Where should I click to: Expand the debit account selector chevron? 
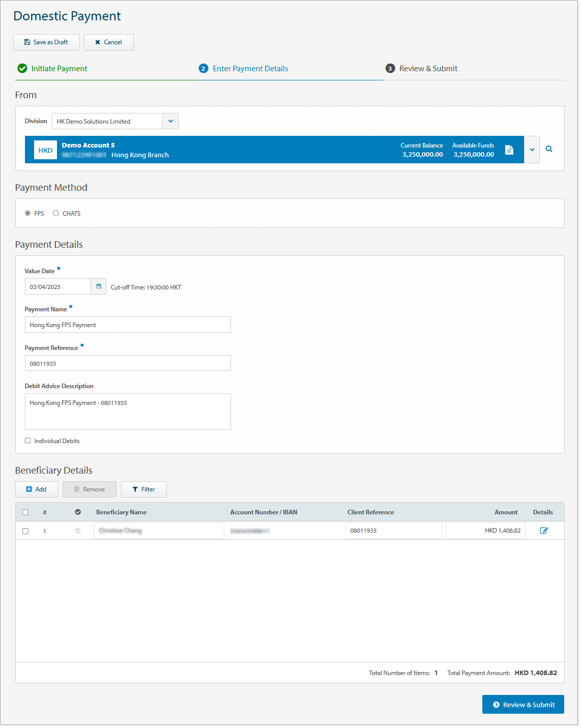pyautogui.click(x=532, y=150)
